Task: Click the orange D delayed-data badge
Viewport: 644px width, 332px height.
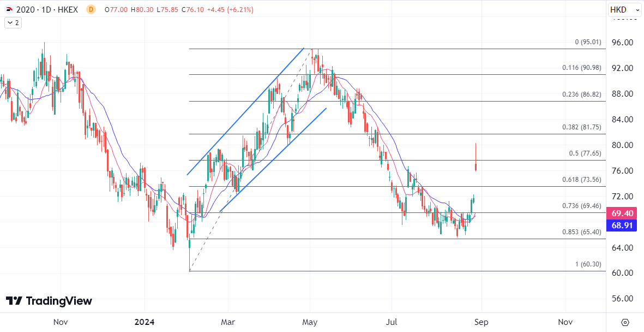Action: tap(91, 10)
